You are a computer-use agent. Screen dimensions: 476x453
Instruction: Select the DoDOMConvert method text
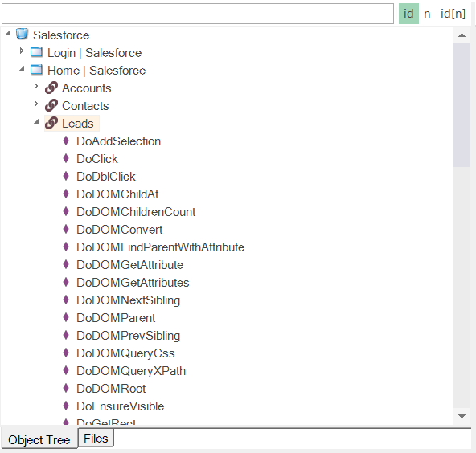click(119, 230)
